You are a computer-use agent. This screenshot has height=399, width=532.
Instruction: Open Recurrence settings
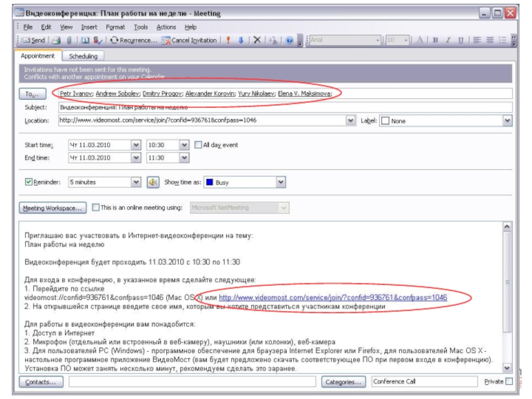coord(134,40)
